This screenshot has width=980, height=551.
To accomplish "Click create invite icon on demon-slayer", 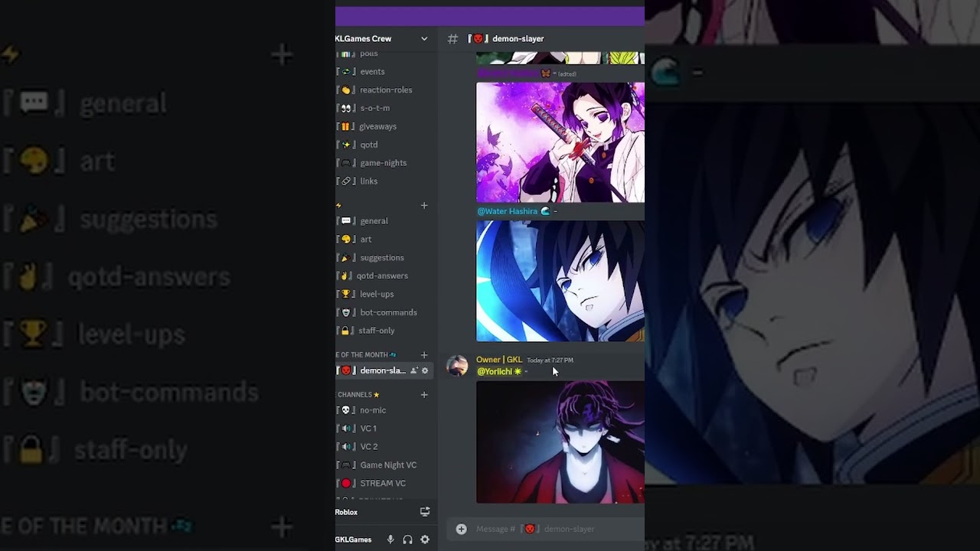I will pos(414,370).
